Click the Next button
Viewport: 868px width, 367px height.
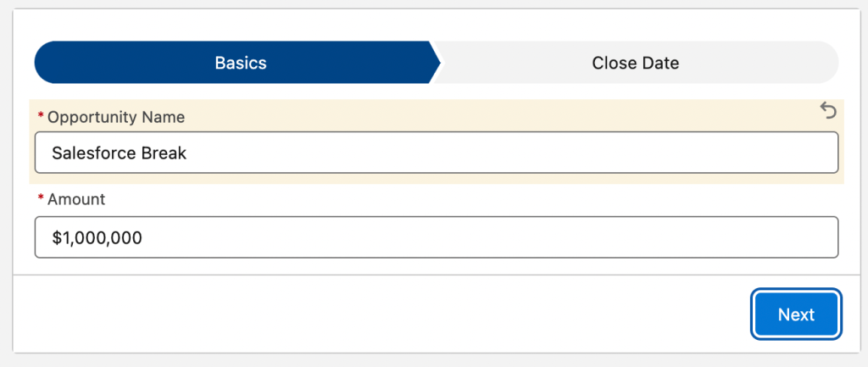pos(796,314)
